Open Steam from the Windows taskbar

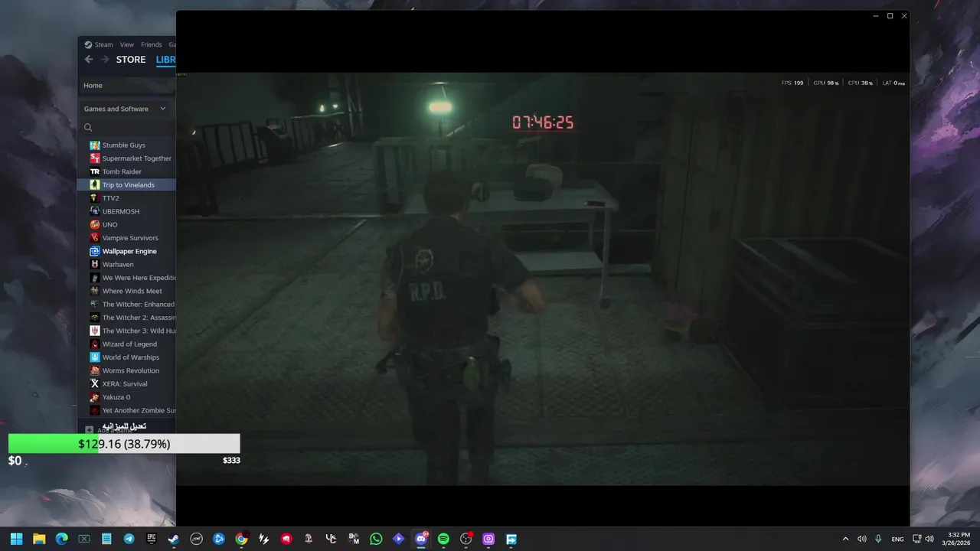pos(174,539)
